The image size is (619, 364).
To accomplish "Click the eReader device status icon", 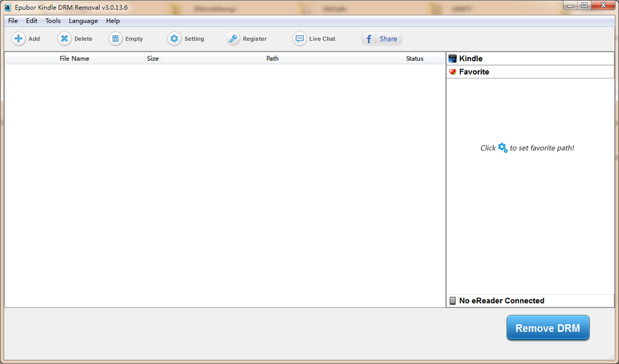I will tap(452, 301).
